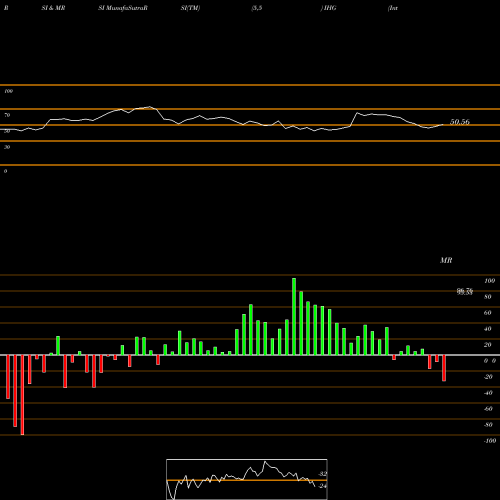Click the 'IHG' ticker text in header

330,8
